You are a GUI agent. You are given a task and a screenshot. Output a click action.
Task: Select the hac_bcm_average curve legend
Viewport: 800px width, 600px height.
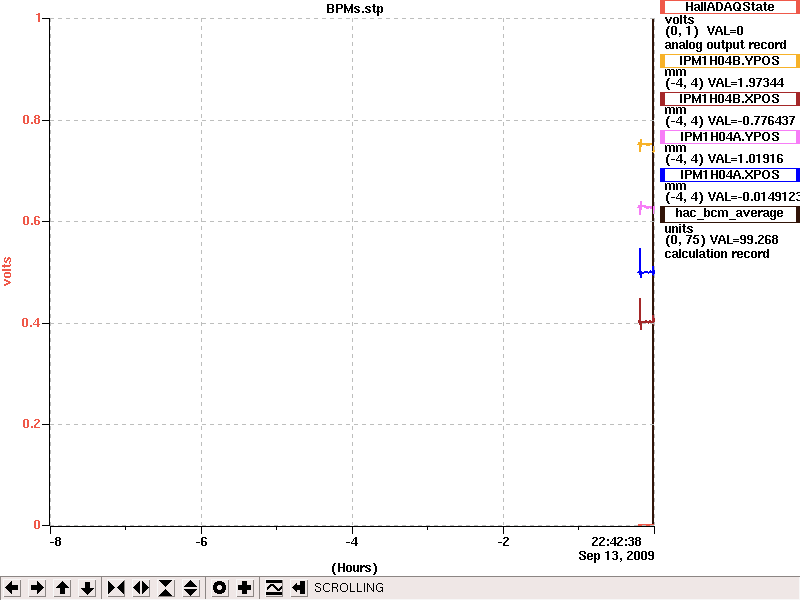click(730, 213)
